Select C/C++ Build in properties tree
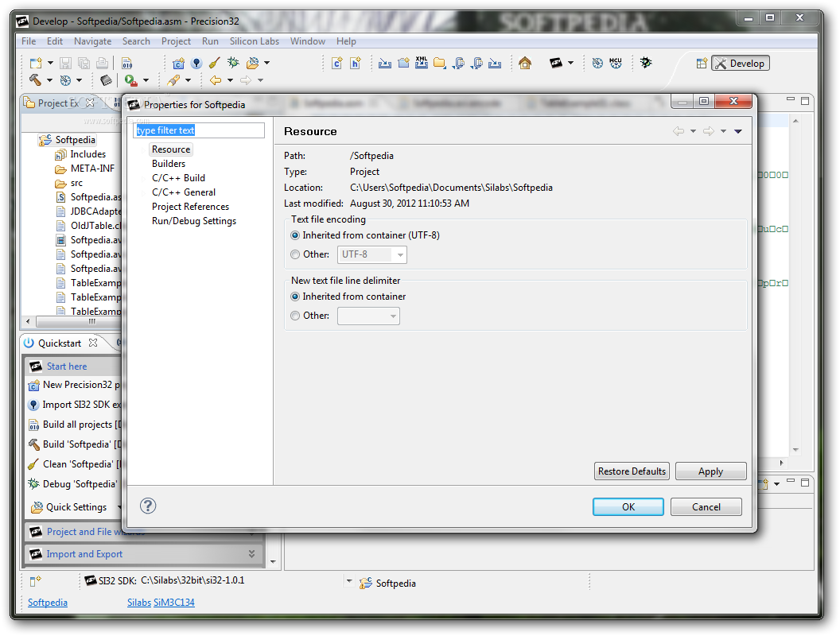840x636 pixels. [x=178, y=178]
